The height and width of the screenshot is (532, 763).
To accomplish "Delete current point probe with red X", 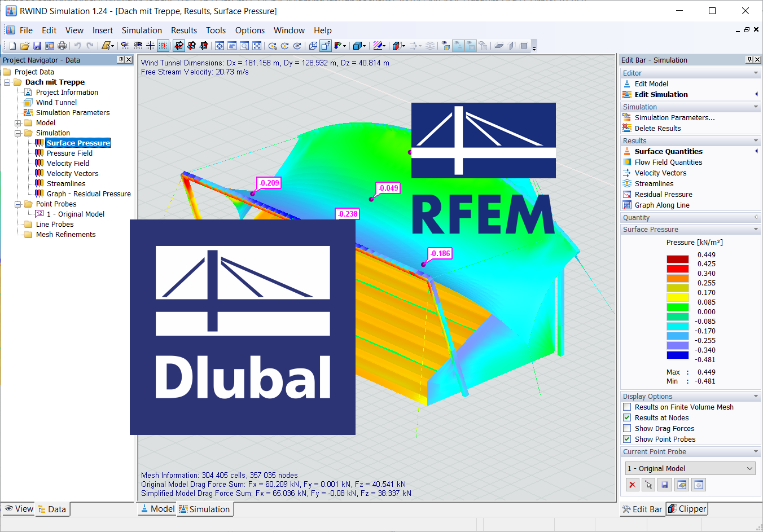I will point(632,485).
